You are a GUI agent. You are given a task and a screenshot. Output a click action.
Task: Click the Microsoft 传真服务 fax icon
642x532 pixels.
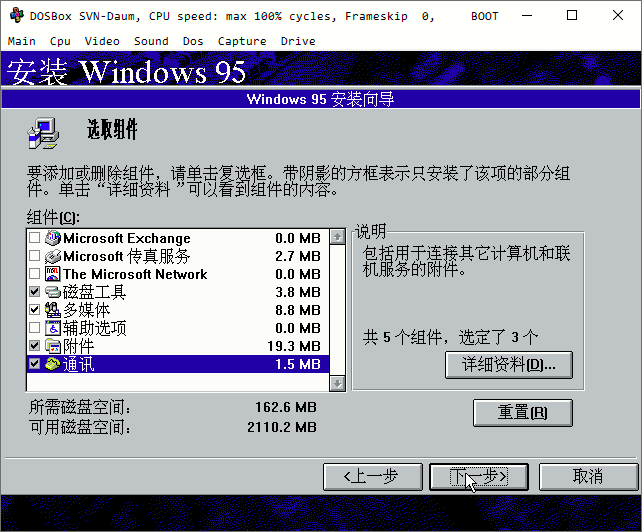point(53,256)
